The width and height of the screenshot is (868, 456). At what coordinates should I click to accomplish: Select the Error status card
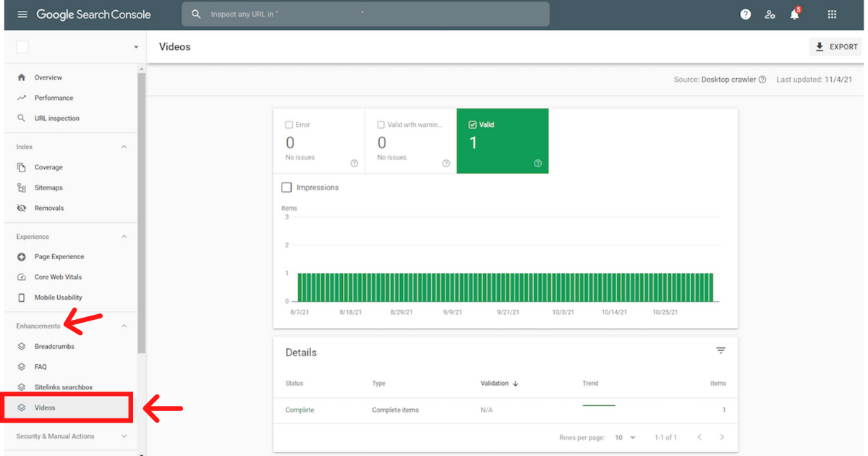[319, 141]
